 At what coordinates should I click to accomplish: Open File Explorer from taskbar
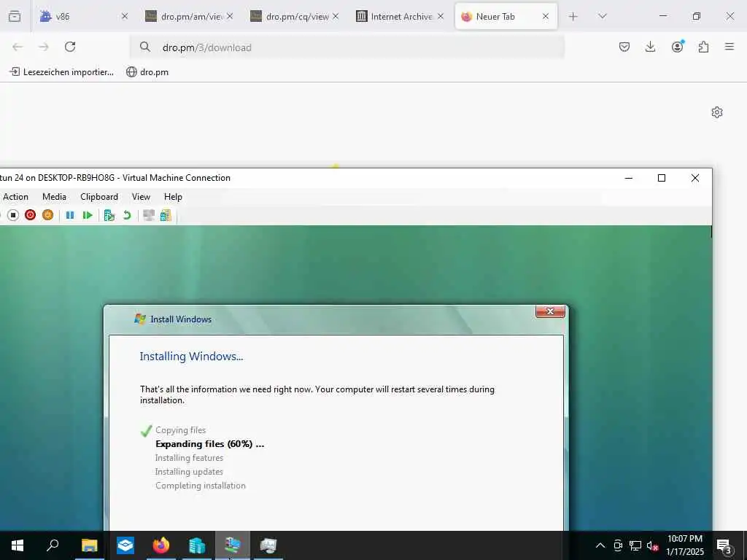pyautogui.click(x=89, y=545)
